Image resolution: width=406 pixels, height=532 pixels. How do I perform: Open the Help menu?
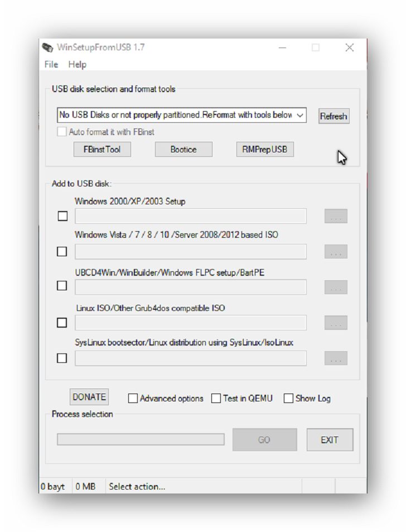(x=78, y=64)
